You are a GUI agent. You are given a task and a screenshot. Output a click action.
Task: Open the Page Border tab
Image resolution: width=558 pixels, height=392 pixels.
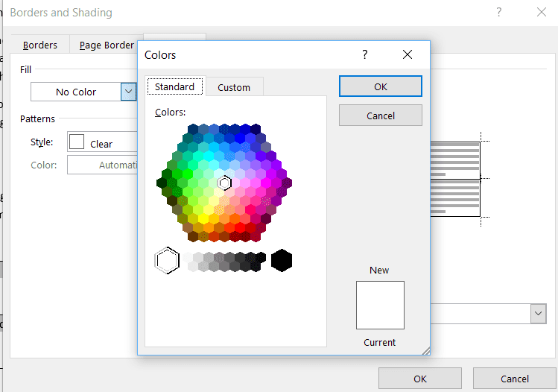pyautogui.click(x=107, y=45)
